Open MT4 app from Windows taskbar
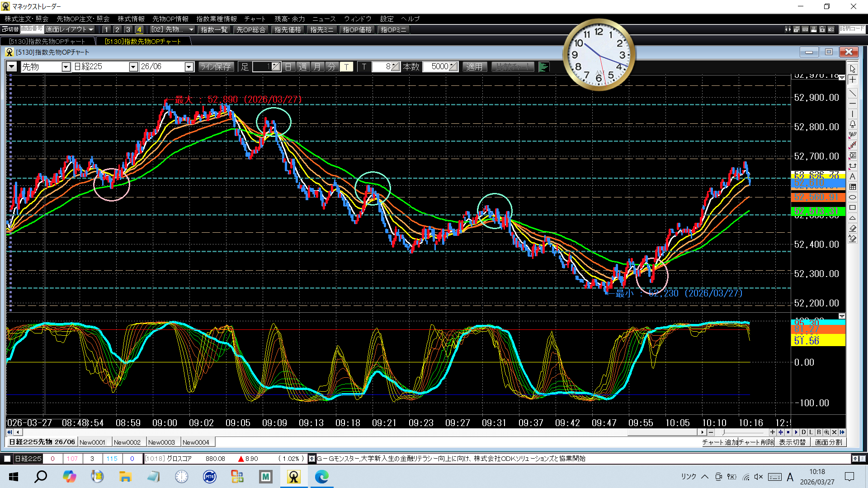 (x=209, y=477)
